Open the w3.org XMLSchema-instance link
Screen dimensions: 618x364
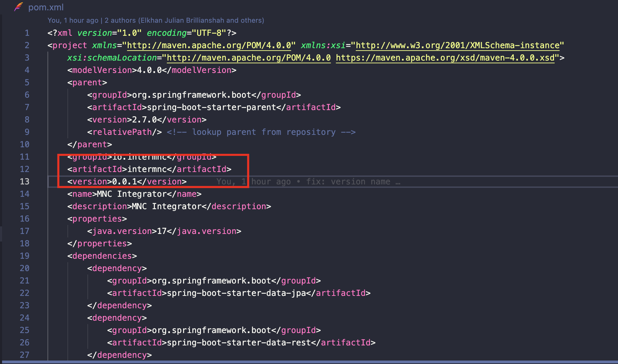[x=457, y=45]
